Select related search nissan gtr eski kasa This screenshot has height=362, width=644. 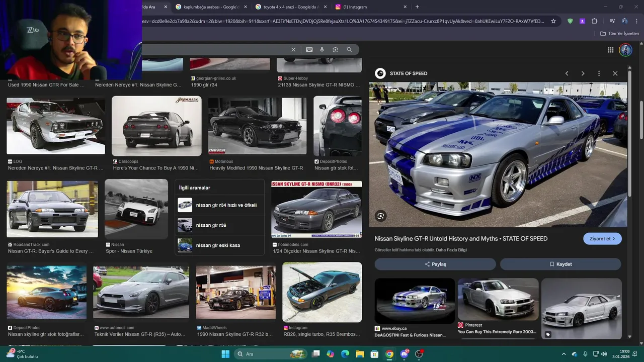(220, 245)
